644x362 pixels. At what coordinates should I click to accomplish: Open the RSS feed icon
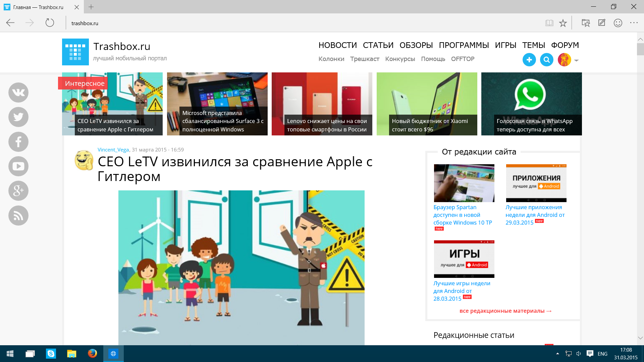[18, 216]
